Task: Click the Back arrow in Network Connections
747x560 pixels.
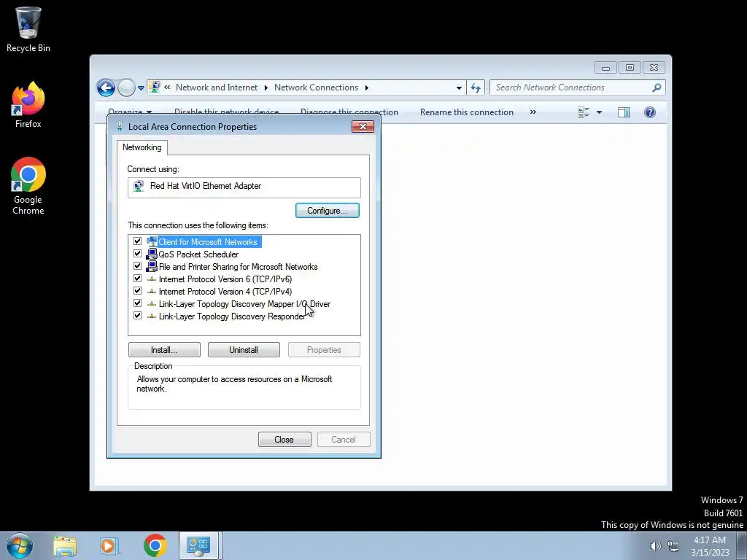Action: pos(106,87)
